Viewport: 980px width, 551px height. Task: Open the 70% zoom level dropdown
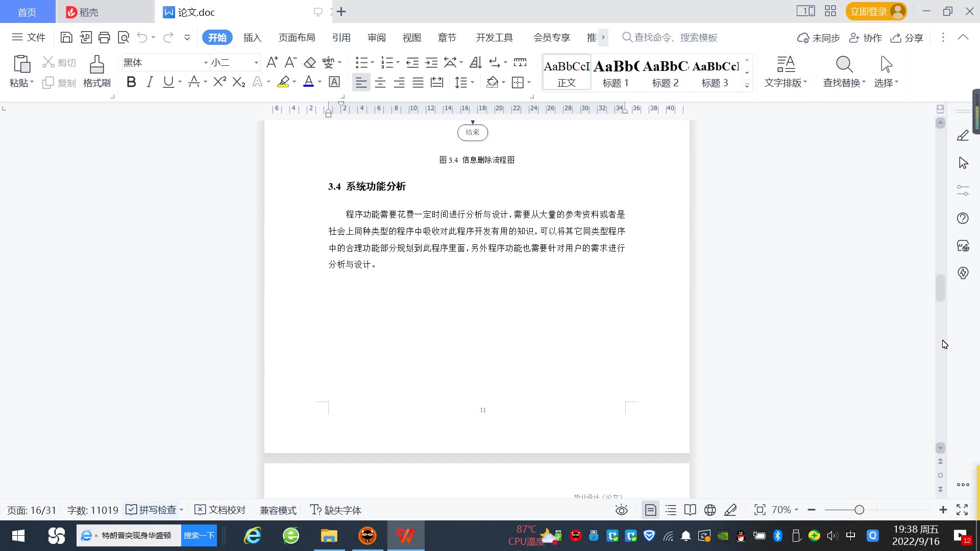point(785,510)
